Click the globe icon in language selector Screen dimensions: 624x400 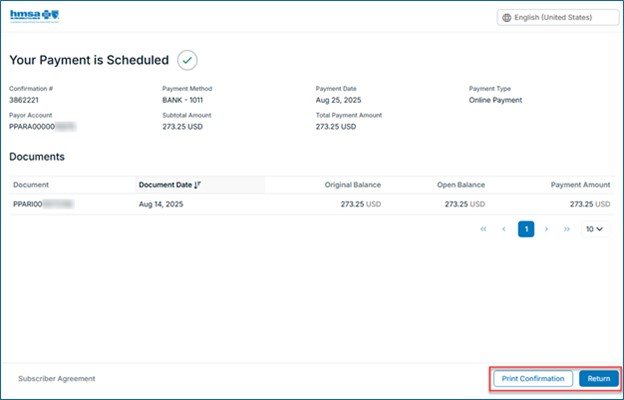point(506,18)
